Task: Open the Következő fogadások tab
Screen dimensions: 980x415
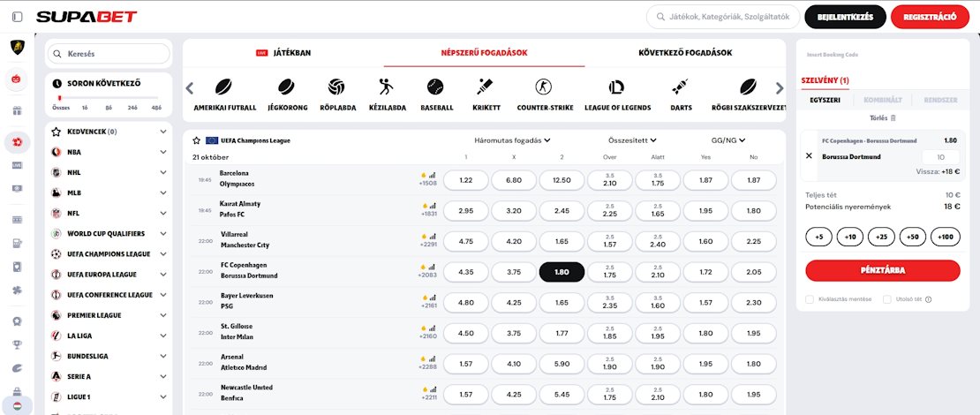Action: click(685, 53)
